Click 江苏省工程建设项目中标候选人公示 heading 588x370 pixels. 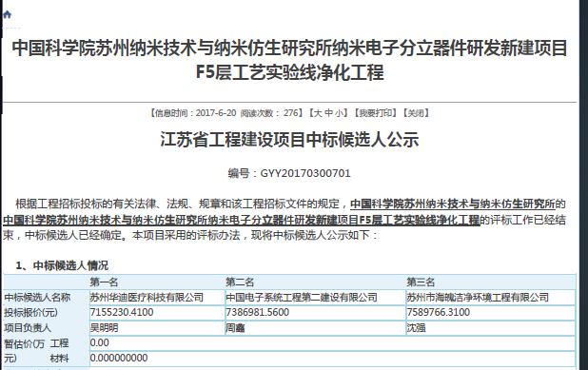[289, 140]
